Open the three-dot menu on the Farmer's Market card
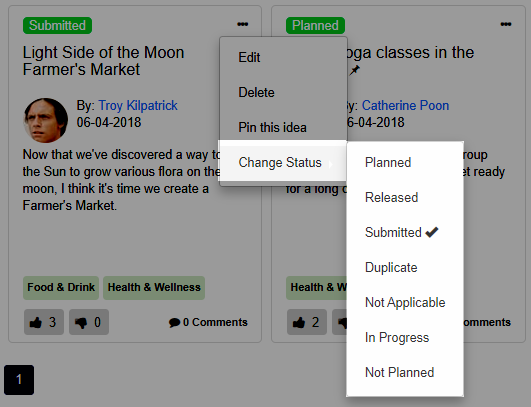531x407 pixels. 242,24
